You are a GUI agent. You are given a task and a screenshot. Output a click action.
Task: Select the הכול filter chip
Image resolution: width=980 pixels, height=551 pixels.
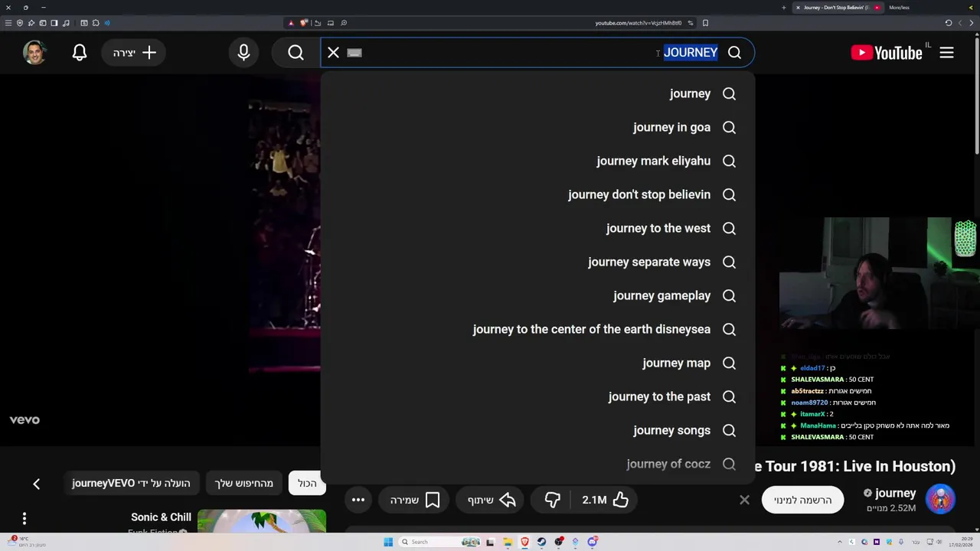pos(307,483)
